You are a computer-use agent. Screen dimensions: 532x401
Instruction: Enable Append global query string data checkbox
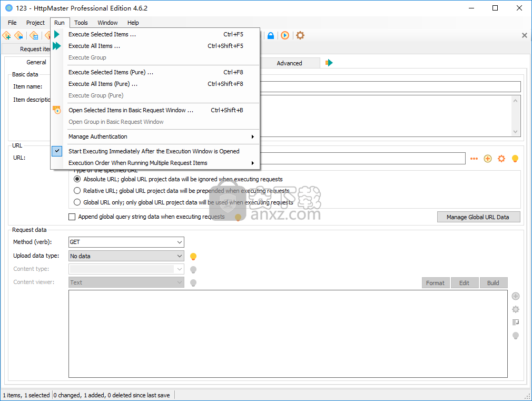click(x=72, y=217)
